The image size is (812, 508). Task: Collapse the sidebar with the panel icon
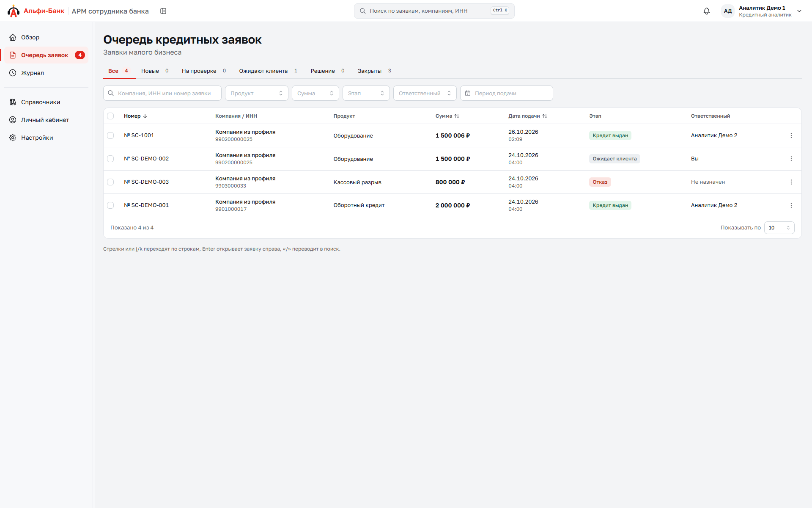(x=163, y=11)
